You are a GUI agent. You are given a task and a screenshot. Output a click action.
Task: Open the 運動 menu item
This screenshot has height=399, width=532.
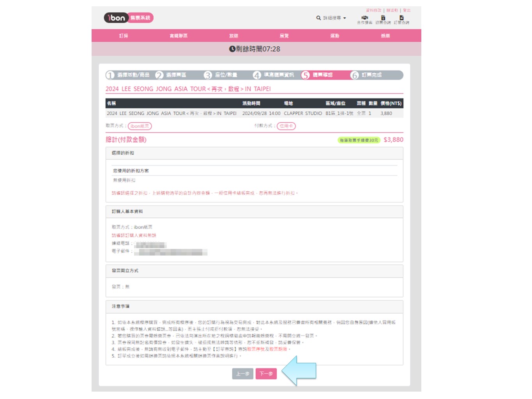[335, 35]
